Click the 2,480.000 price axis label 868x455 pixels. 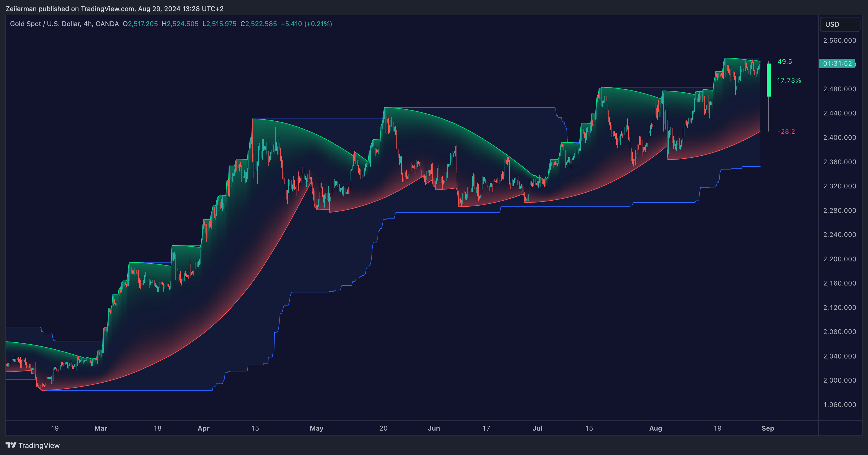click(x=839, y=89)
